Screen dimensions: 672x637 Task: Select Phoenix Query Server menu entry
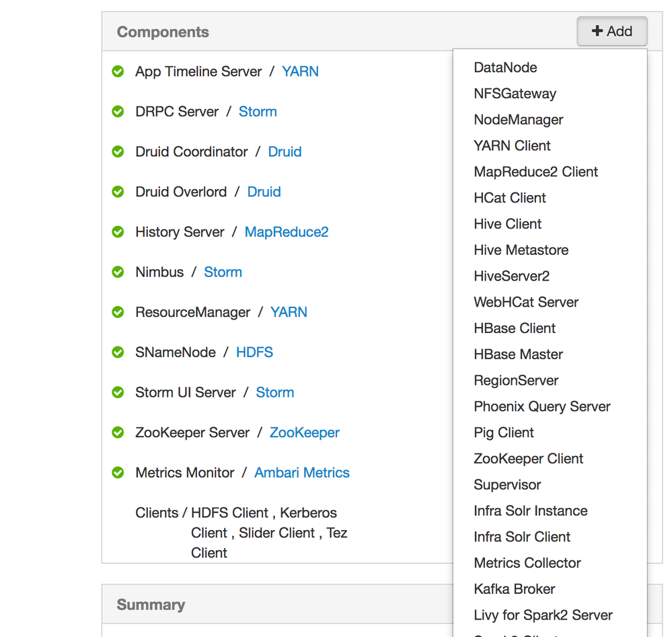(542, 407)
